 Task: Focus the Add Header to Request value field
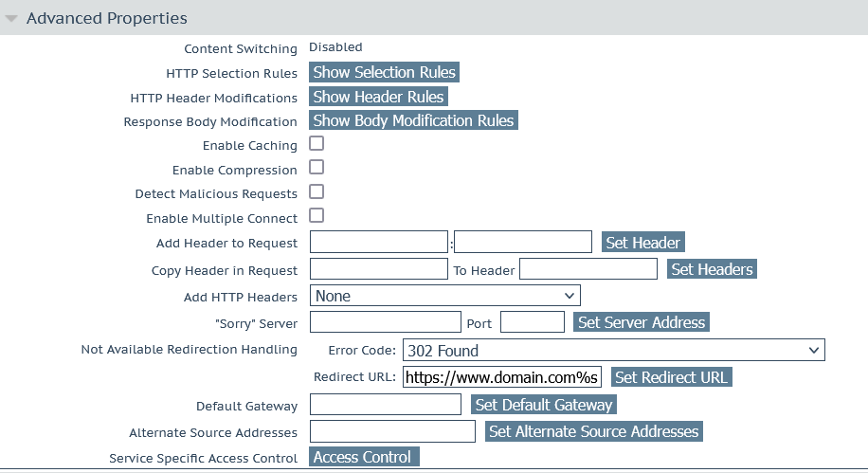pyautogui.click(x=523, y=242)
